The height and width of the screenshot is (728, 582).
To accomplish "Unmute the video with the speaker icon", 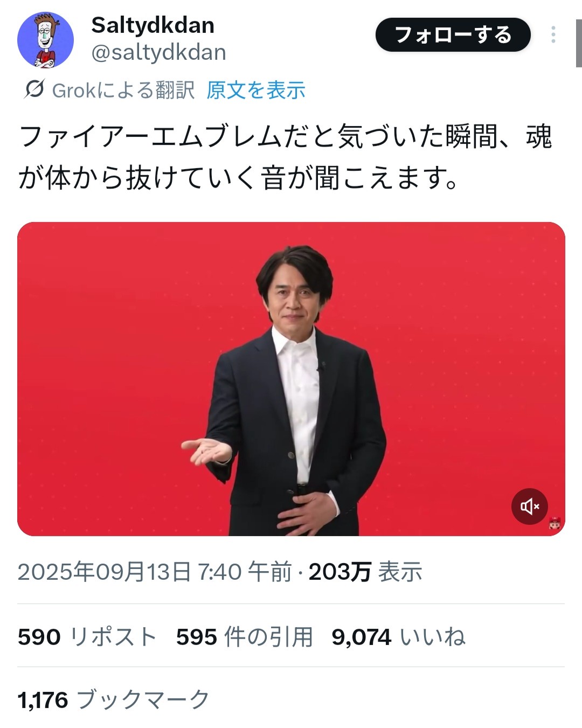I will tap(529, 507).
